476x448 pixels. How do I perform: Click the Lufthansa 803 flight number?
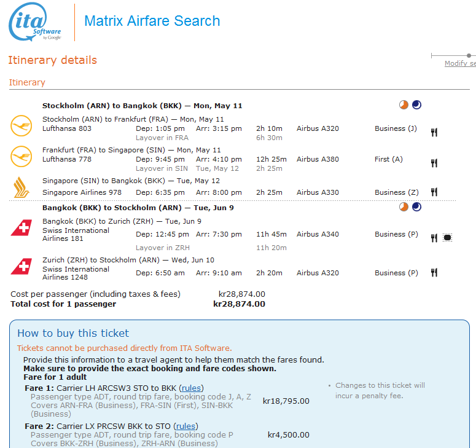click(67, 128)
